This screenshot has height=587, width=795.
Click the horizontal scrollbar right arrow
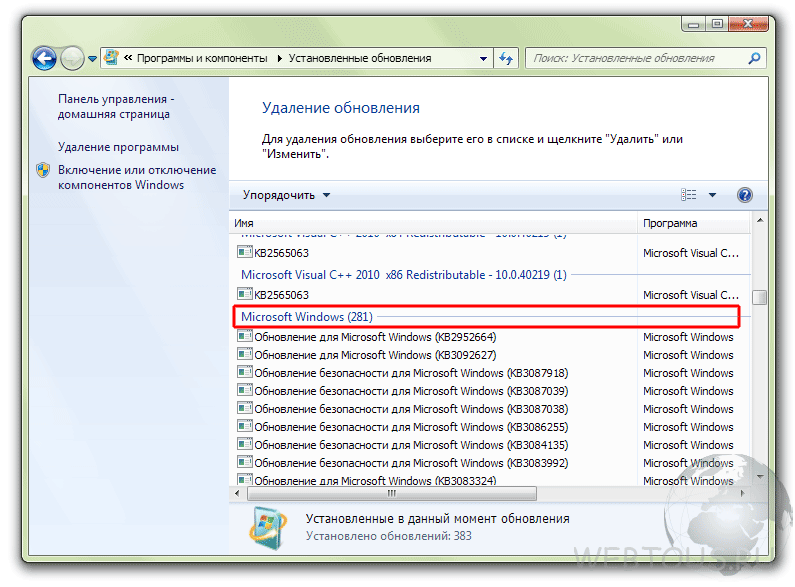pyautogui.click(x=743, y=493)
